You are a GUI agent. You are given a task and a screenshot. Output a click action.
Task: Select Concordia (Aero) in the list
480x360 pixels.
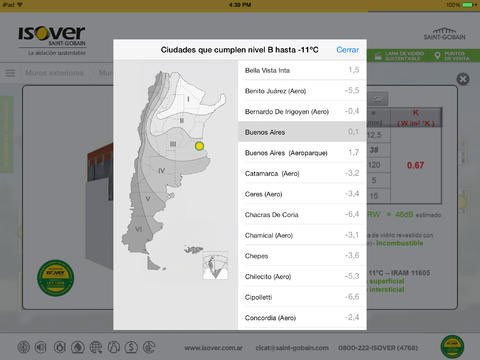(x=302, y=318)
